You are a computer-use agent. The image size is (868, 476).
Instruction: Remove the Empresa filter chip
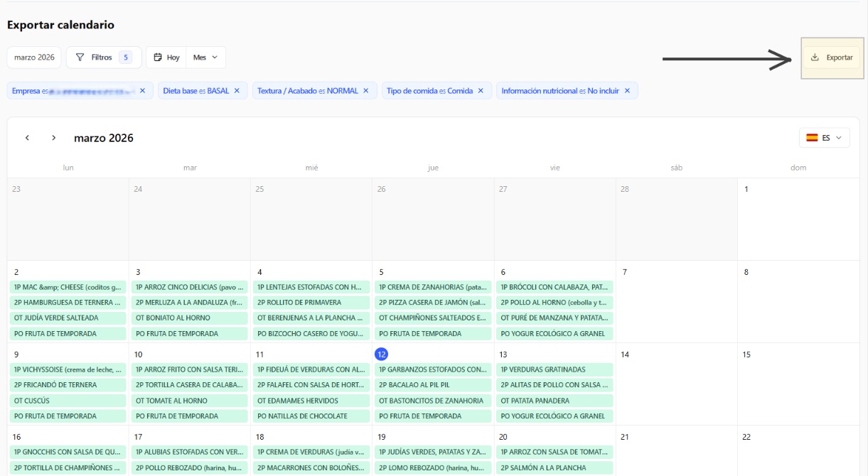coord(142,91)
